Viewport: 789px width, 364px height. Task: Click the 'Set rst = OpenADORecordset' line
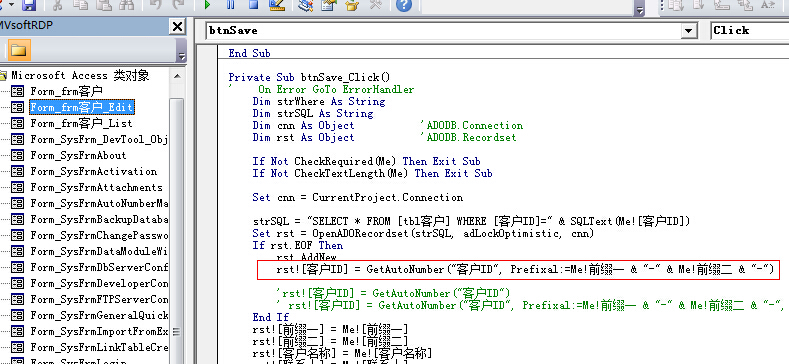[x=424, y=234]
